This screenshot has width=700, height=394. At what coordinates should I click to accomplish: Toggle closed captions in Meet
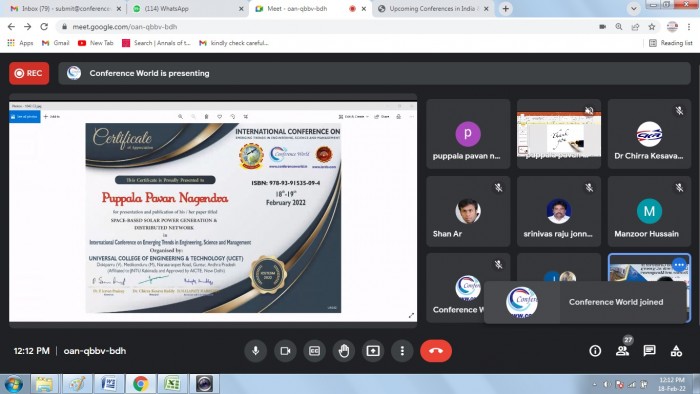(x=314, y=351)
